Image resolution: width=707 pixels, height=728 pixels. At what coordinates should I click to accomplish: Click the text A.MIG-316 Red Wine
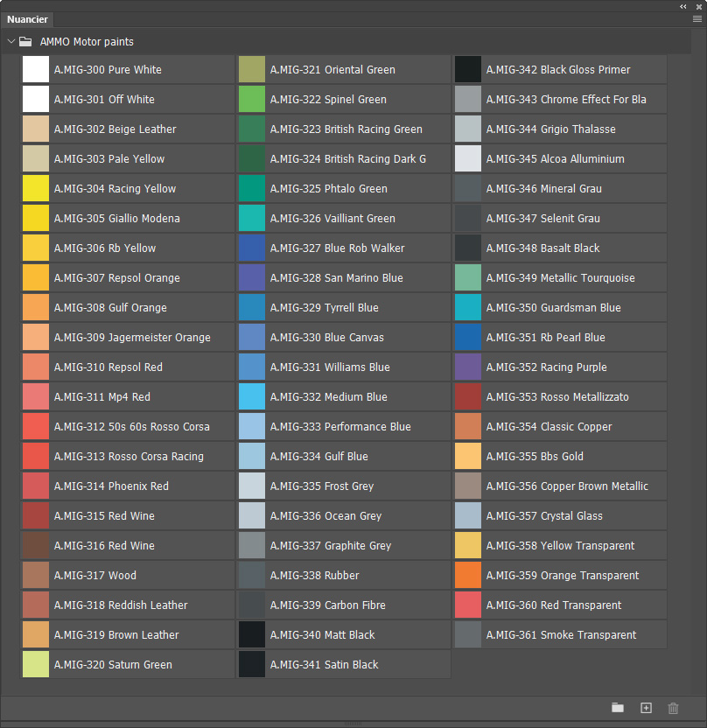104,545
